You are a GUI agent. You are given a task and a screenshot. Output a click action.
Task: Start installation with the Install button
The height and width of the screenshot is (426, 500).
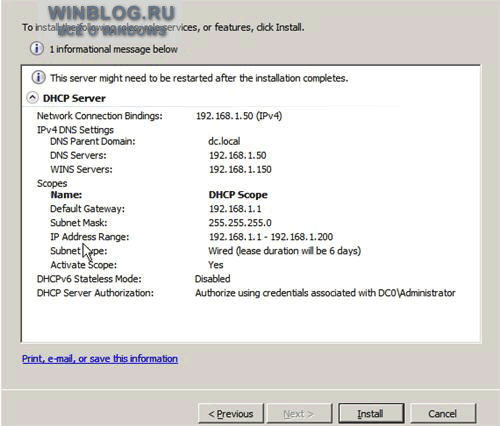pyautogui.click(x=371, y=414)
